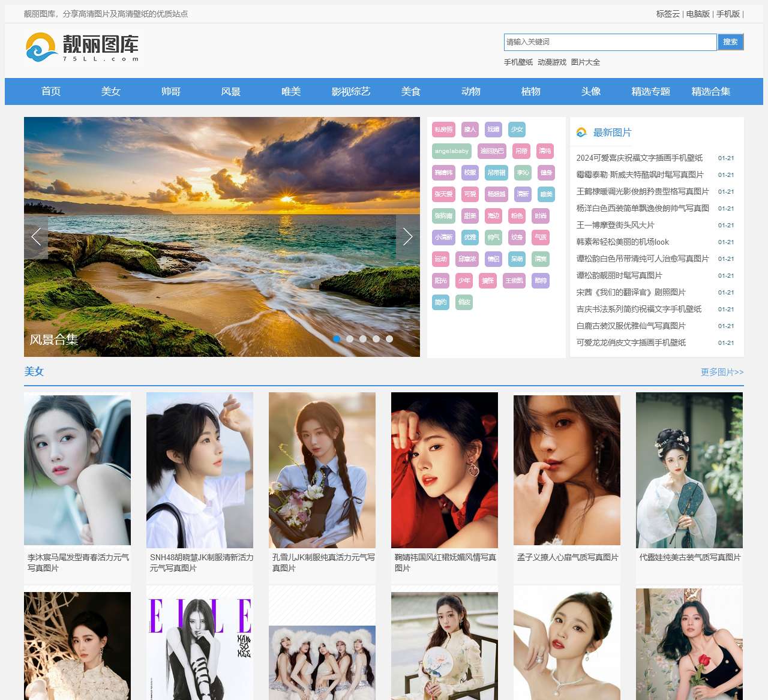Open the 影视综艺 navigation item

[351, 92]
